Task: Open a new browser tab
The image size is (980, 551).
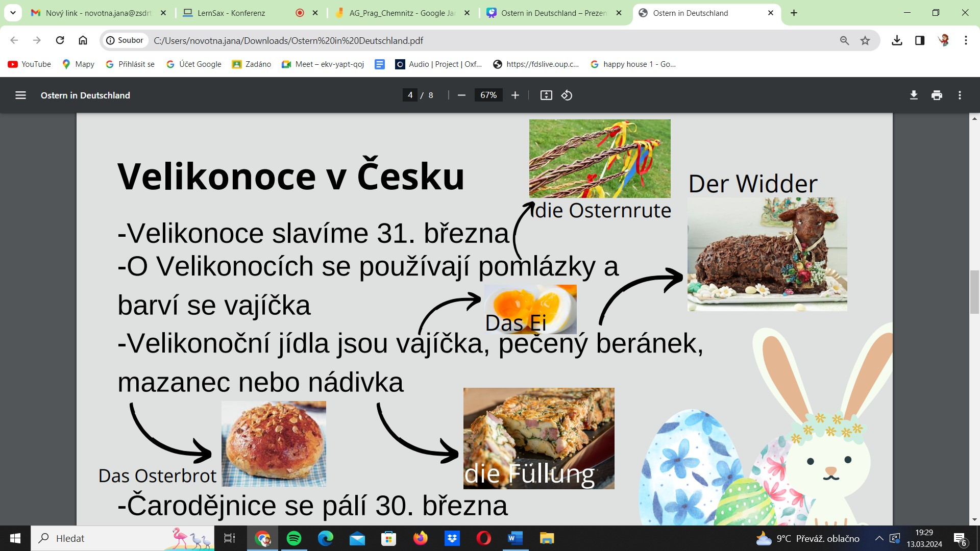Action: pyautogui.click(x=794, y=13)
